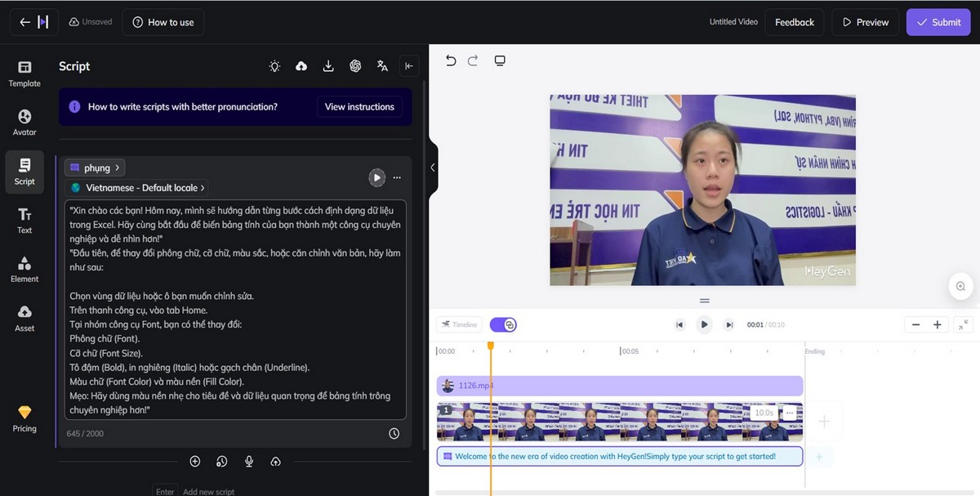The image size is (980, 496).
Task: Open the Asset panel
Action: coord(24,319)
